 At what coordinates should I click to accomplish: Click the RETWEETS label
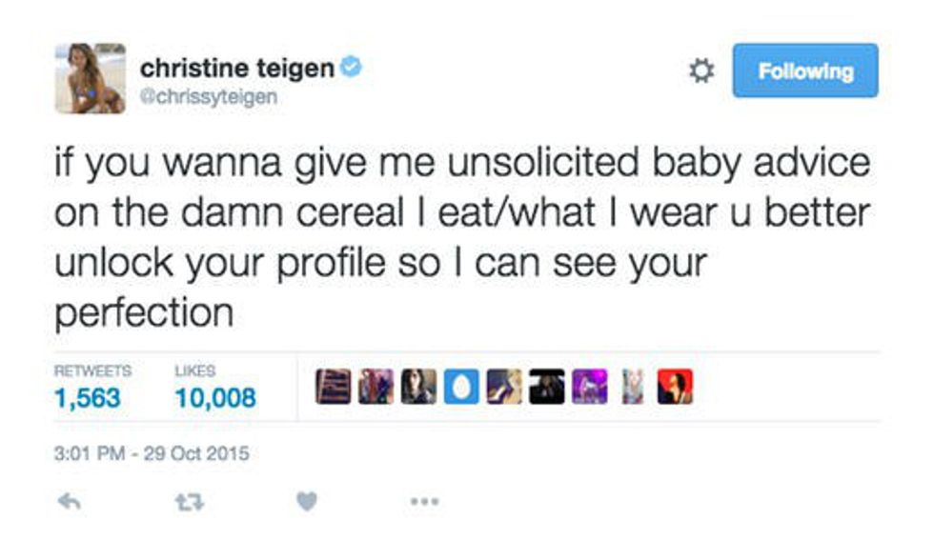(92, 370)
